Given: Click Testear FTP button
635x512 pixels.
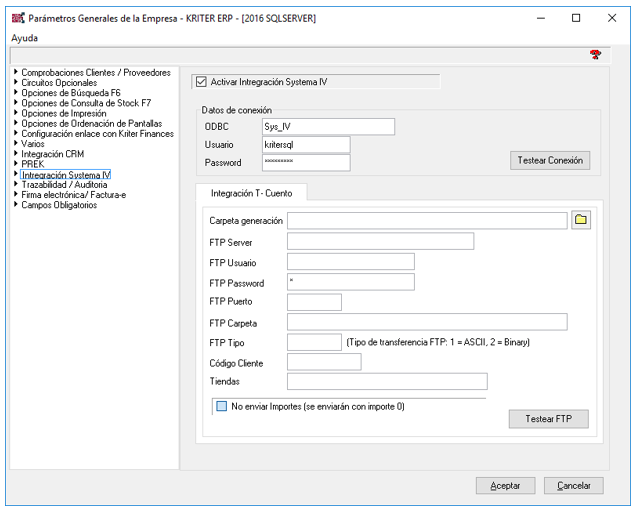Looking at the screenshot, I should click(548, 419).
